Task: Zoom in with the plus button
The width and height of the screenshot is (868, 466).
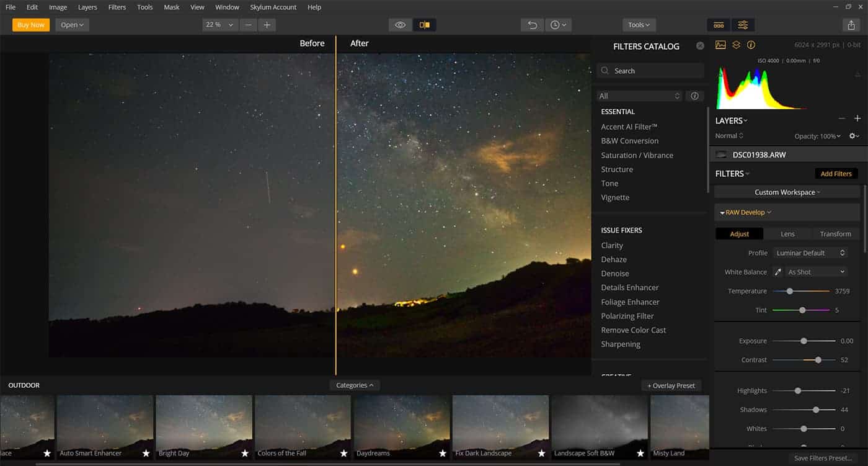Action: tap(267, 25)
